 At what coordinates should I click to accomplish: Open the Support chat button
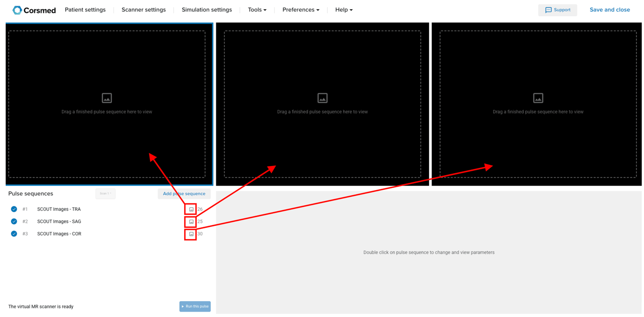coord(557,10)
